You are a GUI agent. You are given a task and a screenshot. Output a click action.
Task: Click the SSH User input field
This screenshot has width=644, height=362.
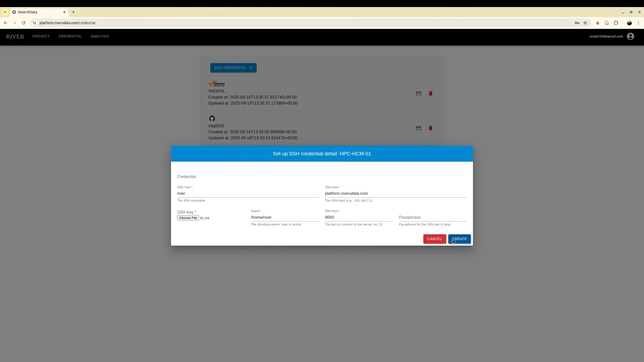[x=248, y=193]
